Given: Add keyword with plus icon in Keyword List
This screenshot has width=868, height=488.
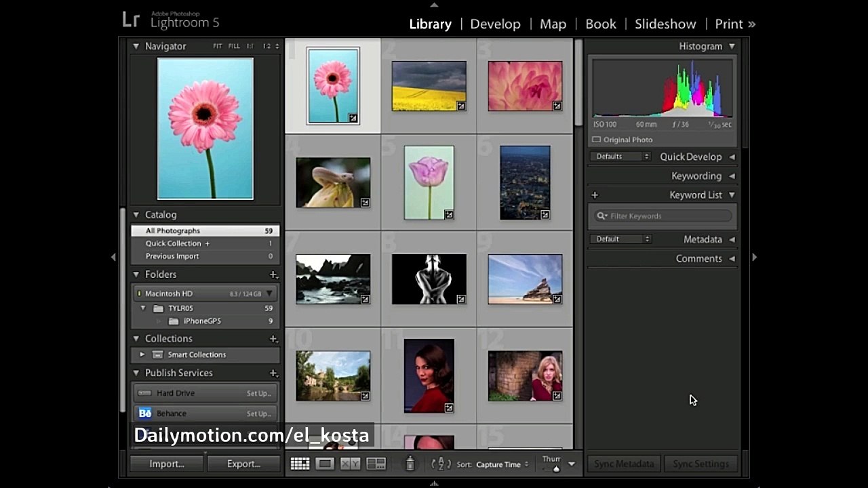Looking at the screenshot, I should click(595, 195).
